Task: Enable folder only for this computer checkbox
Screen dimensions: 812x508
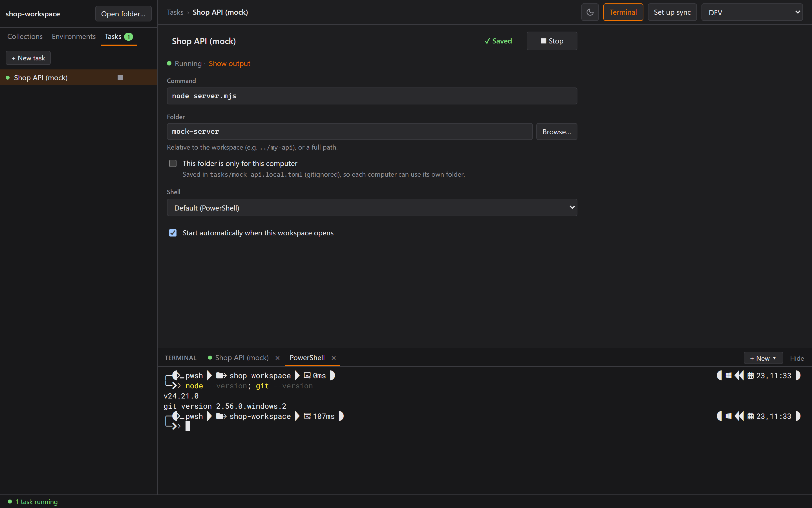Action: click(173, 164)
